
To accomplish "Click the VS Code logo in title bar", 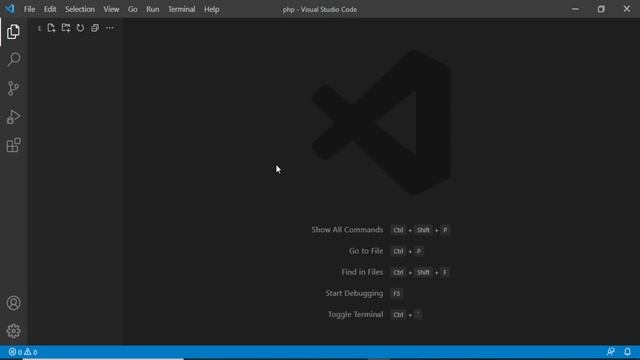I will 9,9.
